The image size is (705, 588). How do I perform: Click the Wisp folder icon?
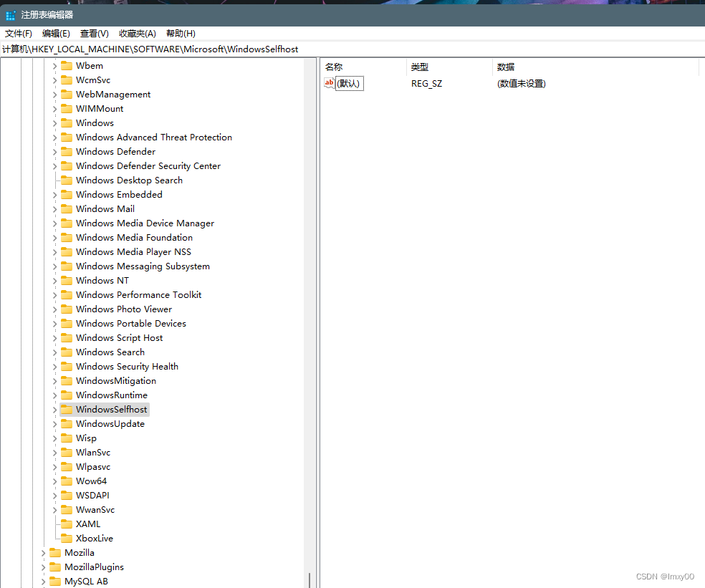tap(67, 438)
